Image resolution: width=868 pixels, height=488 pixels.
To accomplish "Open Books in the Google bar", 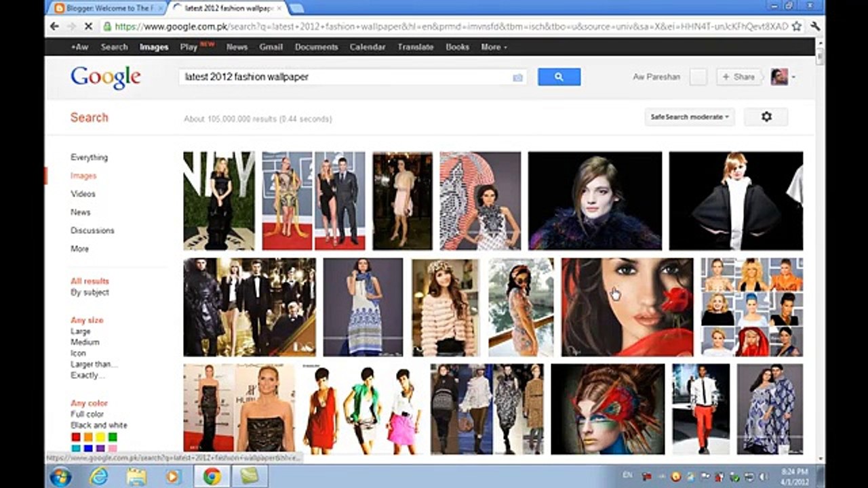I will 457,47.
